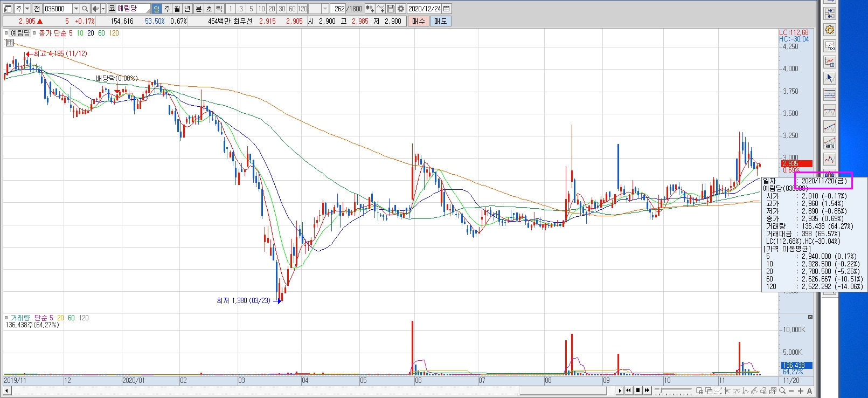The image size is (868, 398).
Task: Select the 일 daily period toggle
Action: (156, 9)
